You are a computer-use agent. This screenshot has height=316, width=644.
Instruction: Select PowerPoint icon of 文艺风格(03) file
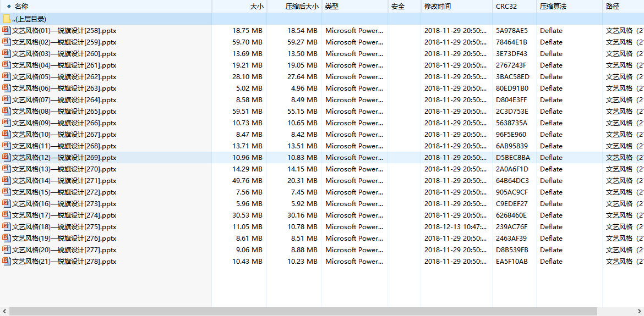(x=6, y=53)
